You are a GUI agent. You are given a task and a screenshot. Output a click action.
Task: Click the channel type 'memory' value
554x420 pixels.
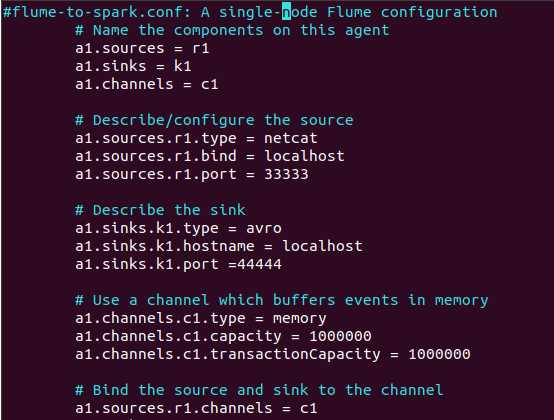point(300,319)
